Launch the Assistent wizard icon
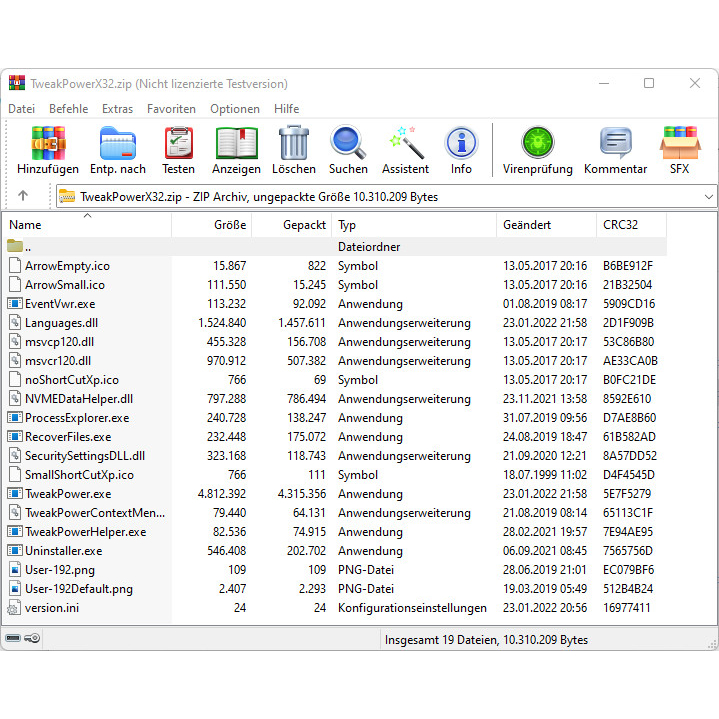The width and height of the screenshot is (719, 719). click(405, 145)
